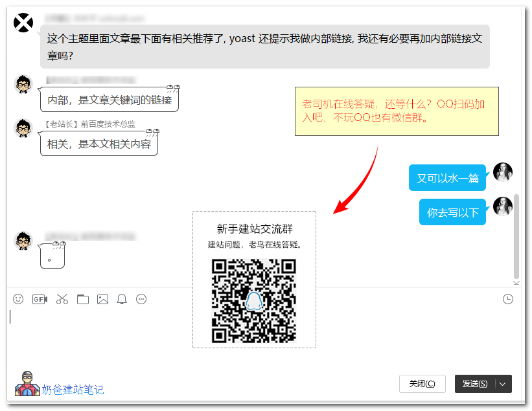Click the chat scrollbar thumb
This screenshot has width=532, height=411.
pyautogui.click(x=516, y=236)
